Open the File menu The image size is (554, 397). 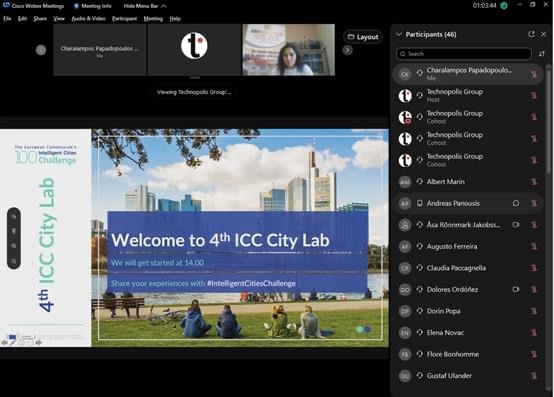pyautogui.click(x=7, y=18)
